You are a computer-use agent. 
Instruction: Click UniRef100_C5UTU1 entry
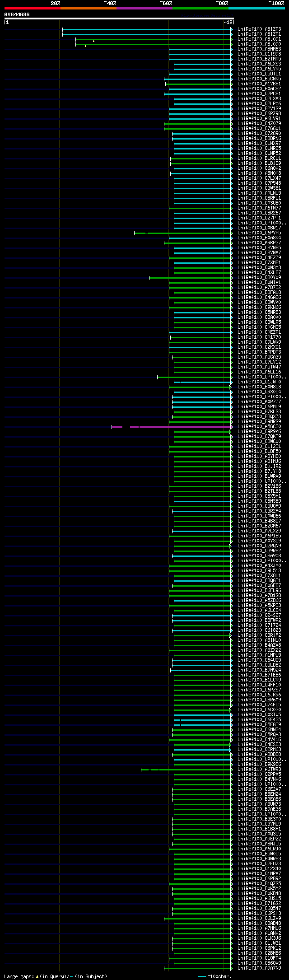click(259, 74)
